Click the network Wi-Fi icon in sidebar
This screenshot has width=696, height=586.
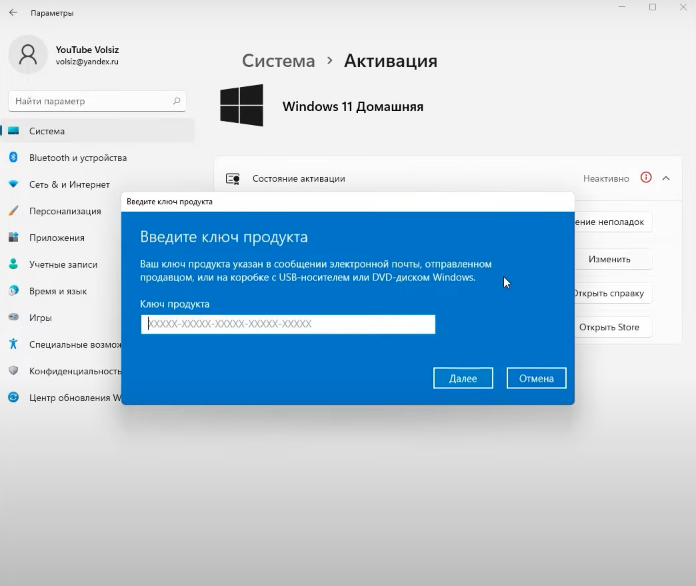(x=13, y=184)
